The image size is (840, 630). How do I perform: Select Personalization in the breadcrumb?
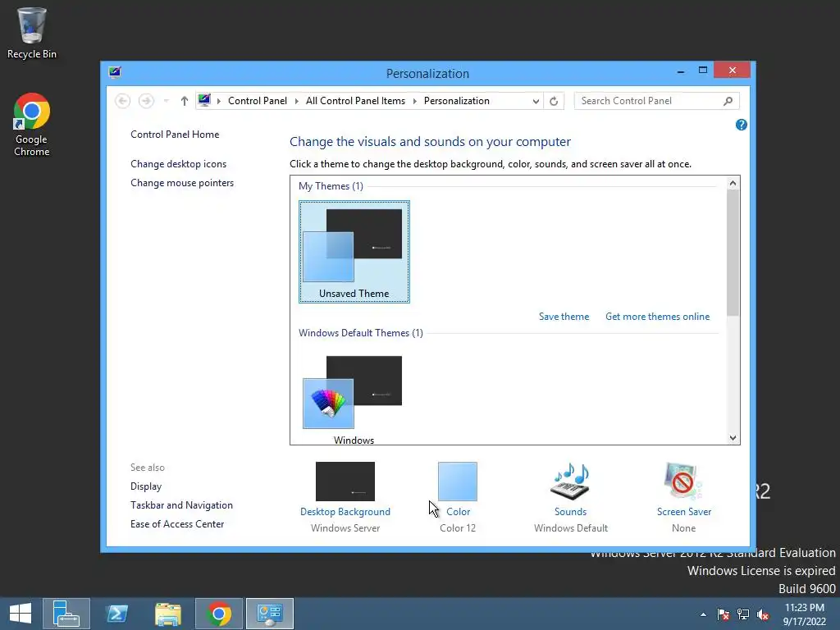pos(456,101)
